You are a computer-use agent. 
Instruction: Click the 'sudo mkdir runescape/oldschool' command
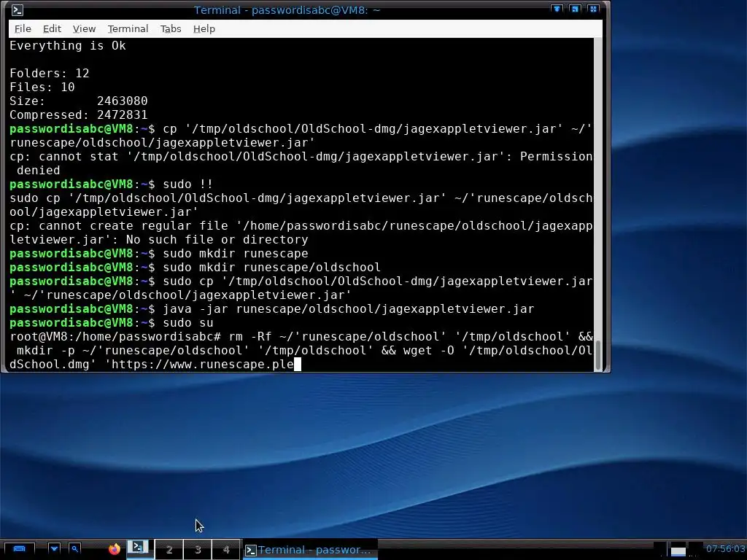click(271, 267)
